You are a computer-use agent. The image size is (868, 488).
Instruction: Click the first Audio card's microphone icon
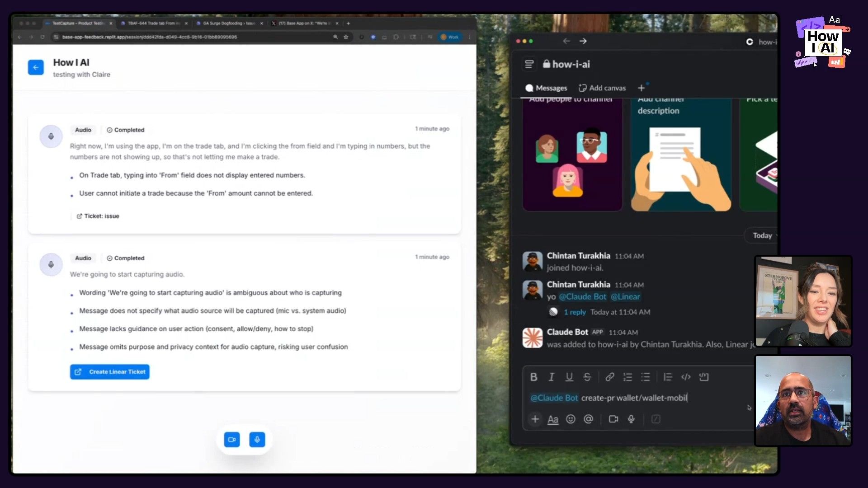point(51,136)
